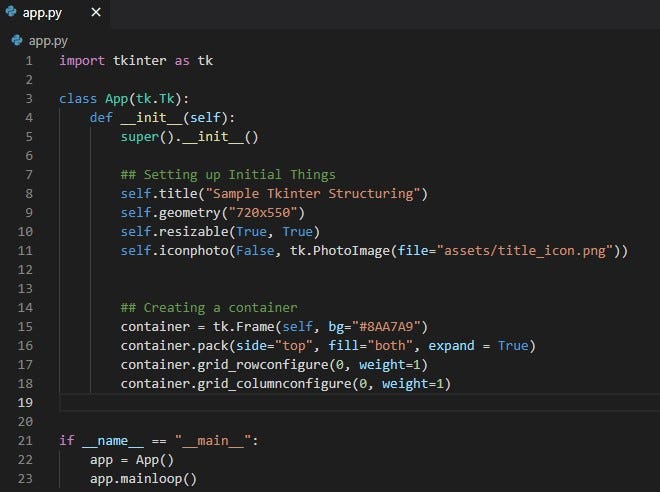Image resolution: width=660 pixels, height=492 pixels.
Task: Click the app.py breadcrumb label
Action: pos(48,41)
